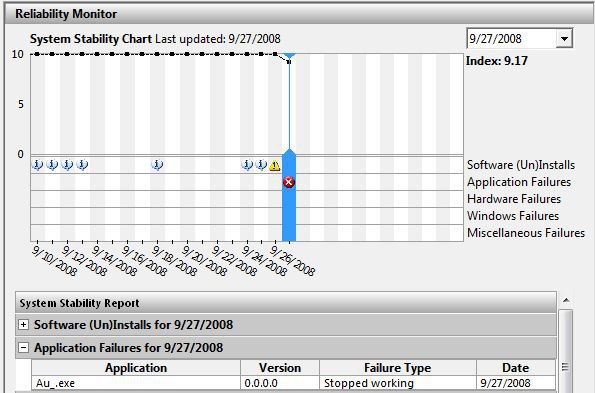Select the 0.0.0.0 version cell

[x=280, y=383]
